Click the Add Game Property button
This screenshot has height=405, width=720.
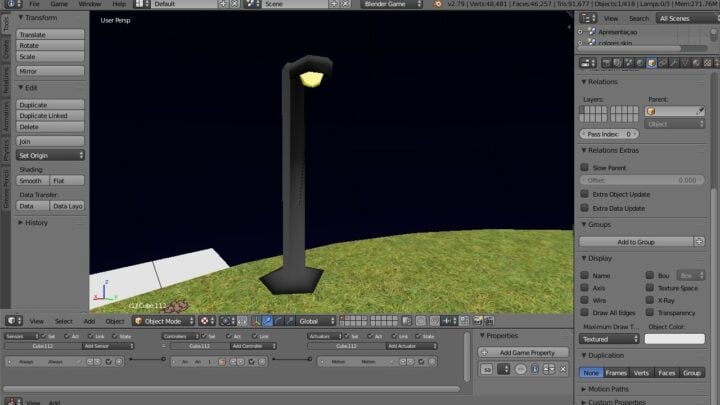pos(524,353)
